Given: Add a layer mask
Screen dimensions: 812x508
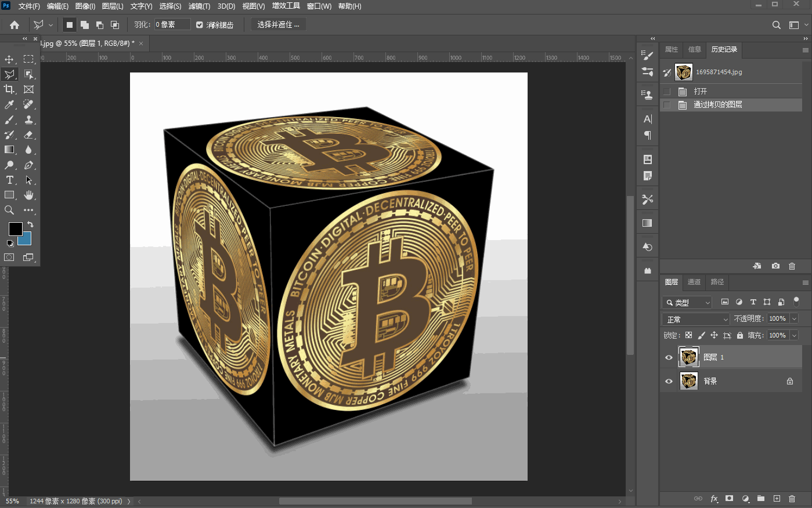Looking at the screenshot, I should coord(730,498).
